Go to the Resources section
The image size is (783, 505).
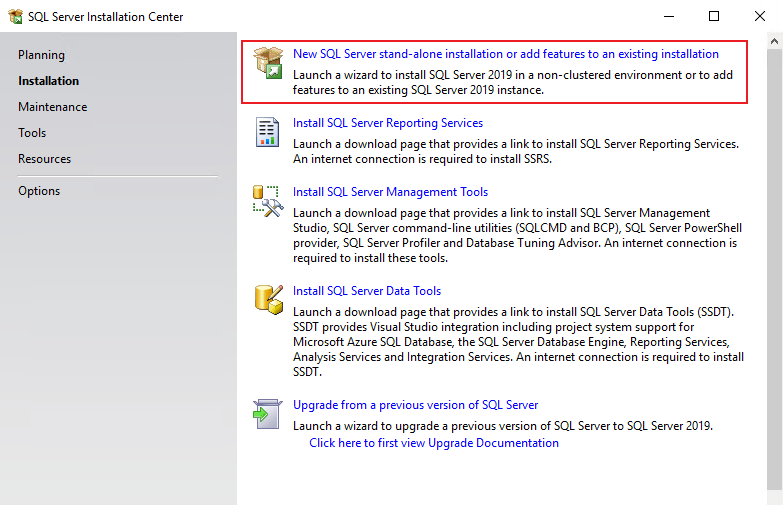(x=44, y=159)
